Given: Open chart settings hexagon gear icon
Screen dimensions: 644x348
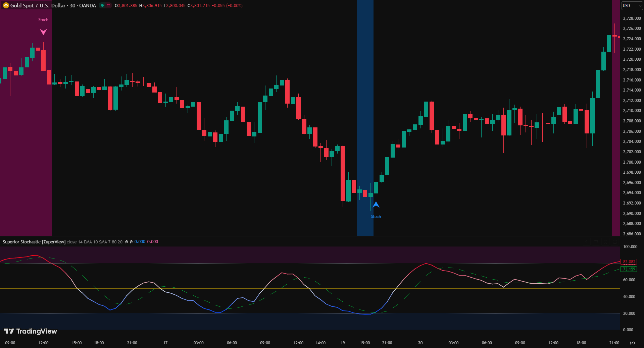Looking at the screenshot, I should [632, 343].
